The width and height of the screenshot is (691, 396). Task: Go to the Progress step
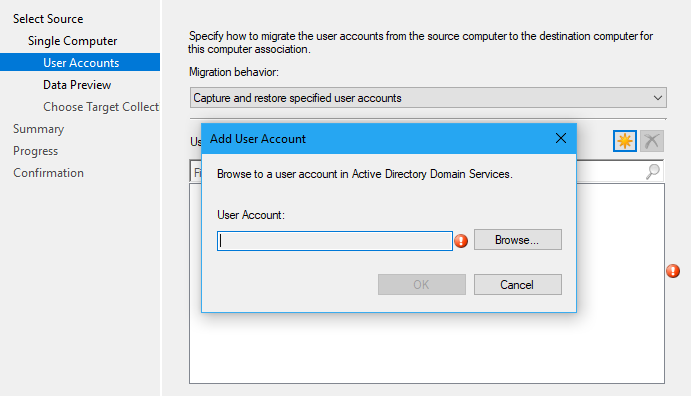(35, 151)
